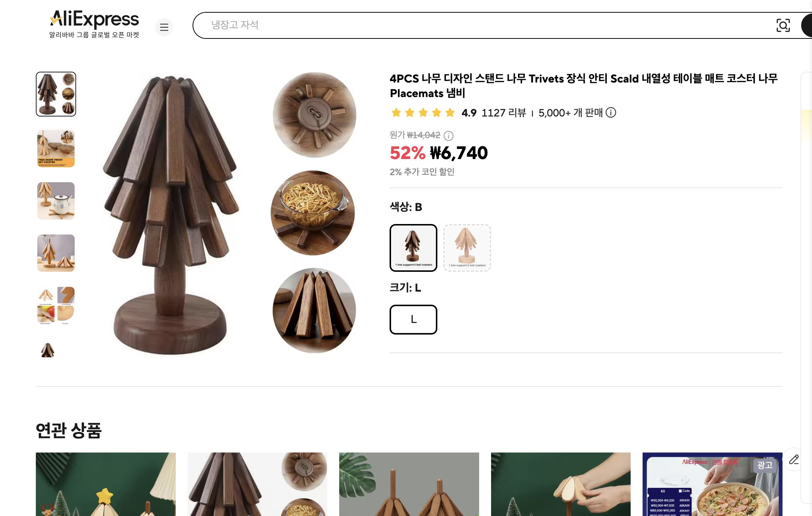Click the pencil edit icon at right

[794, 459]
